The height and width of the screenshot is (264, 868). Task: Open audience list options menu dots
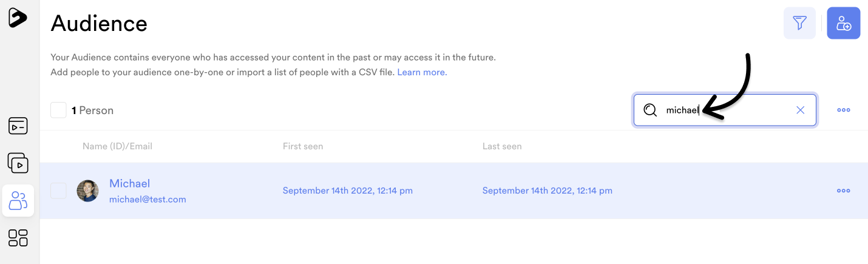[844, 110]
